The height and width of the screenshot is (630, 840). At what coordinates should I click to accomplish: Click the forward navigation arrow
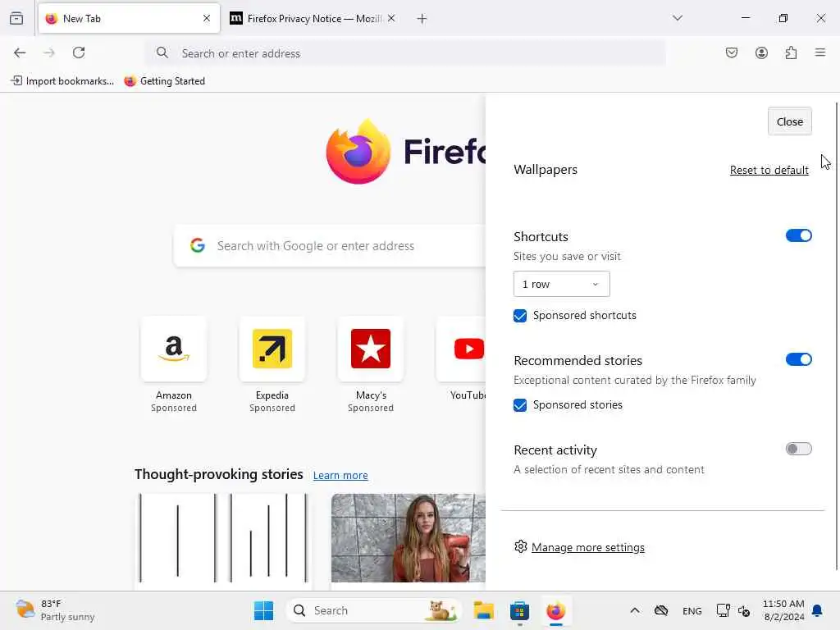tap(49, 52)
